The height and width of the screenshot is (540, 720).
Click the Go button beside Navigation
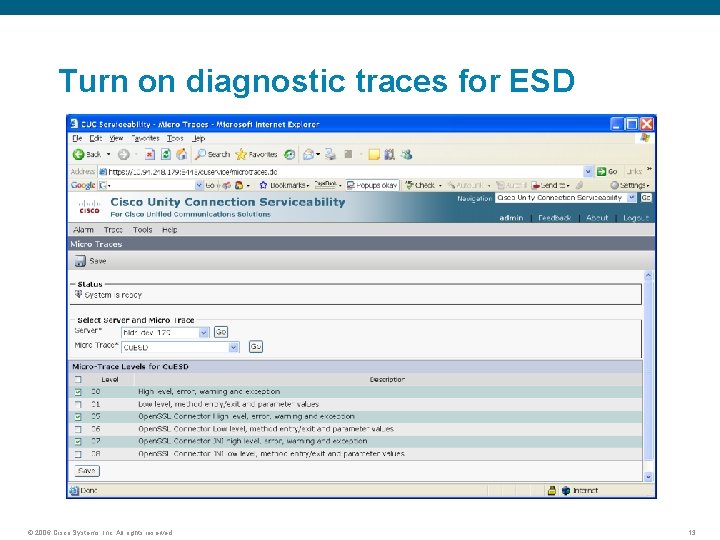646,198
